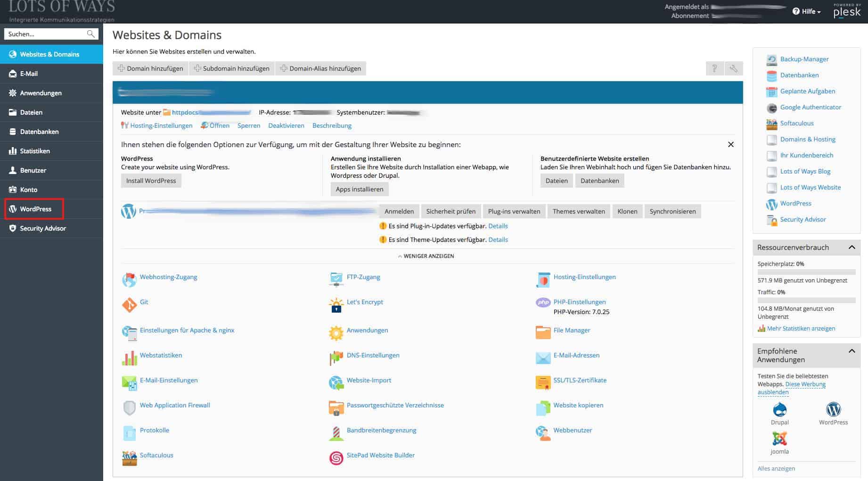Collapse the Empfohlene Anwendungen panel
The image size is (868, 481).
(852, 351)
